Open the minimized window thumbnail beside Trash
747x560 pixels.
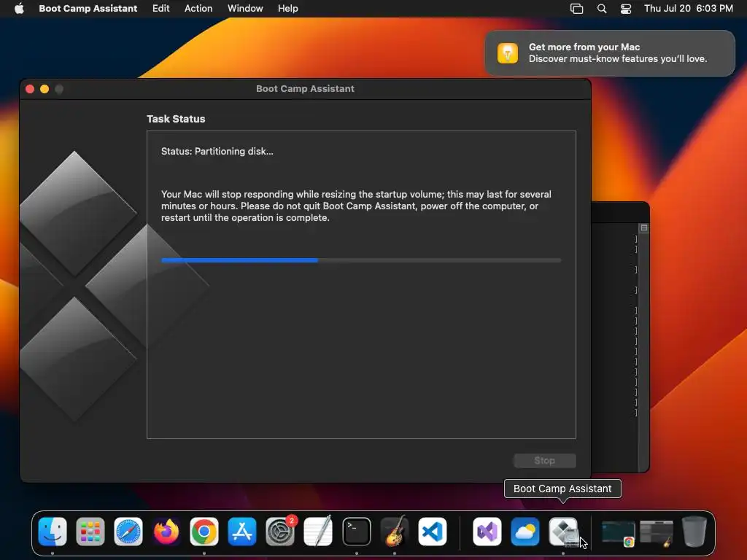[657, 532]
